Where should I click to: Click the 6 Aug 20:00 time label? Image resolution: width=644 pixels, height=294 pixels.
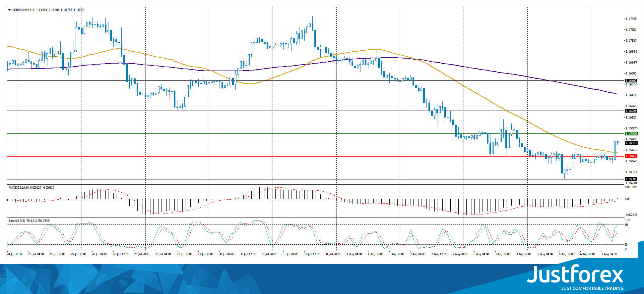(587, 254)
